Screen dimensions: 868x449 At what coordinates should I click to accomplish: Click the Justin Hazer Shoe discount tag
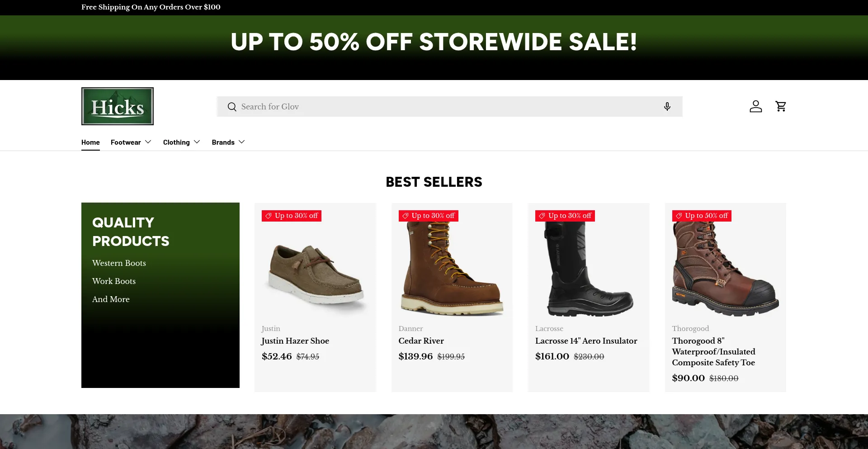pos(292,216)
